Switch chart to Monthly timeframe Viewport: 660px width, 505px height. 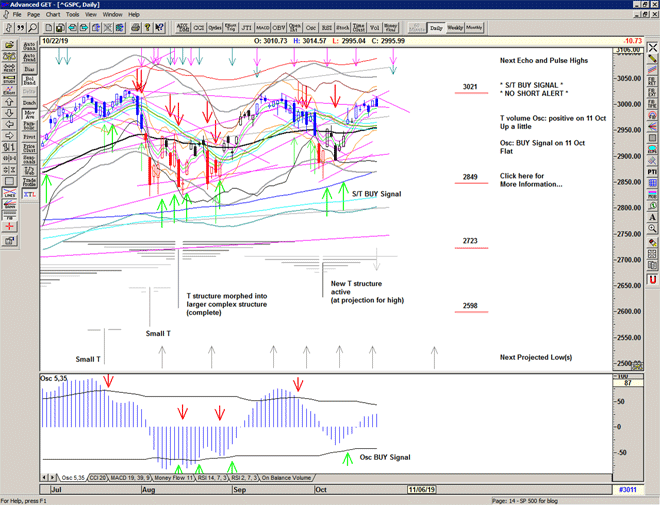(x=474, y=28)
